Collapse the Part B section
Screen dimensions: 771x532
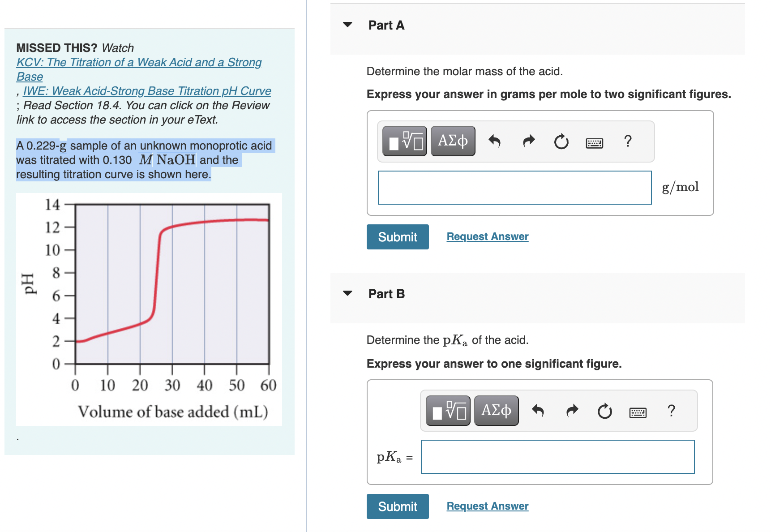(x=347, y=294)
